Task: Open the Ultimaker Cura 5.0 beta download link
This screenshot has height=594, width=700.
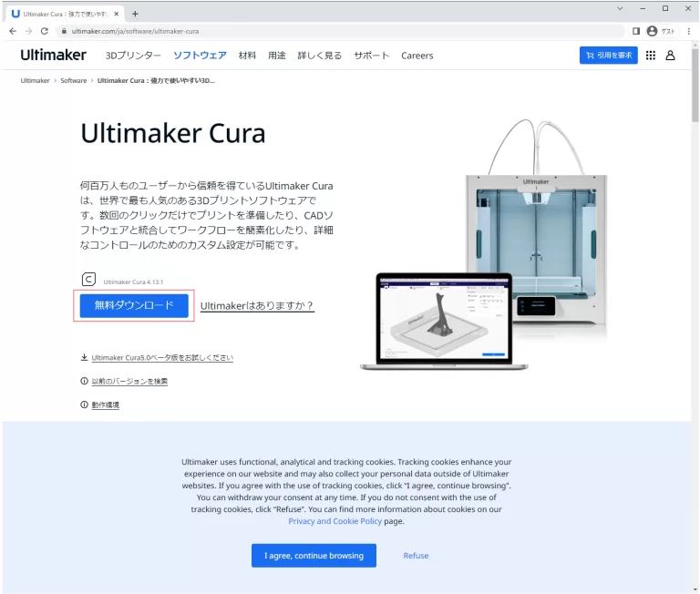Action: [x=162, y=358]
